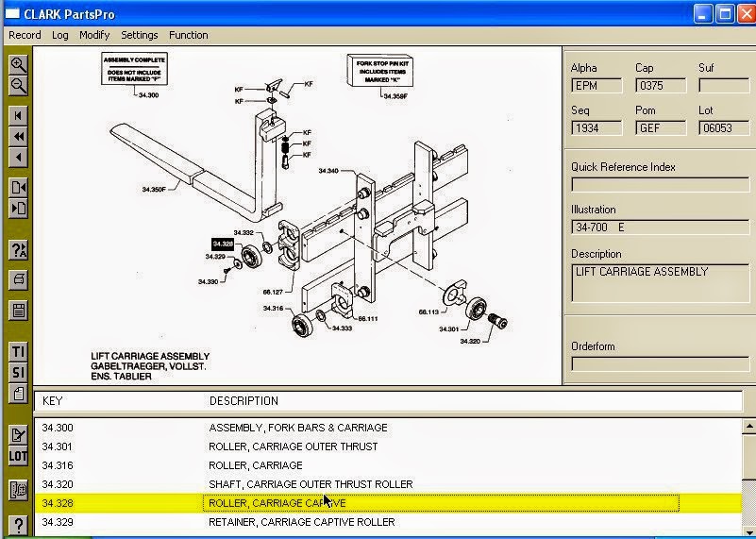Click callout 34.320 in the diagram

click(470, 342)
